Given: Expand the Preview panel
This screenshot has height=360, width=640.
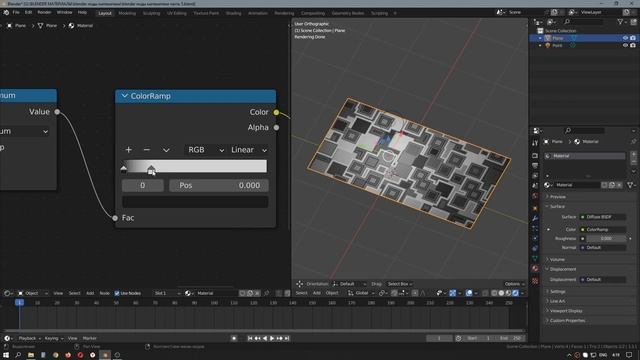Looking at the screenshot, I should tap(557, 197).
